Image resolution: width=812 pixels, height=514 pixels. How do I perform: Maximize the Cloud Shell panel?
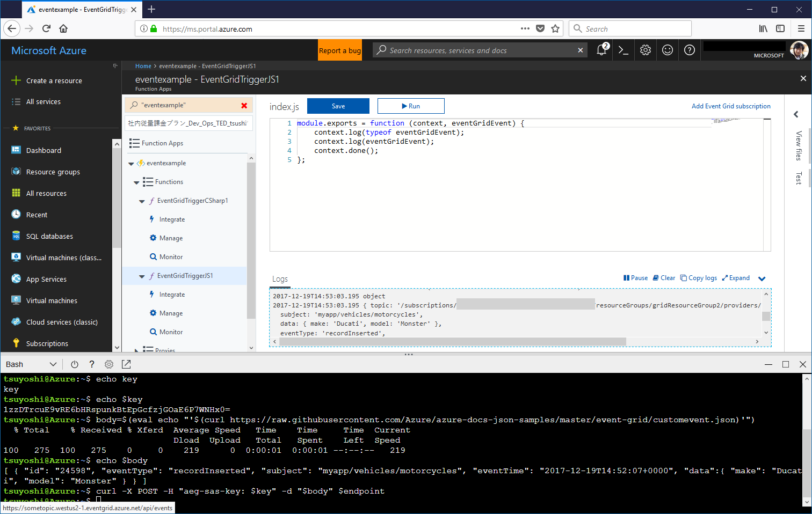(x=786, y=364)
